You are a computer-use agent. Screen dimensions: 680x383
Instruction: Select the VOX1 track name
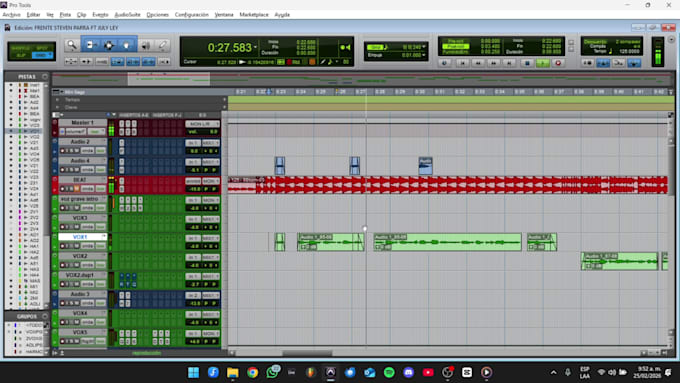(80, 237)
